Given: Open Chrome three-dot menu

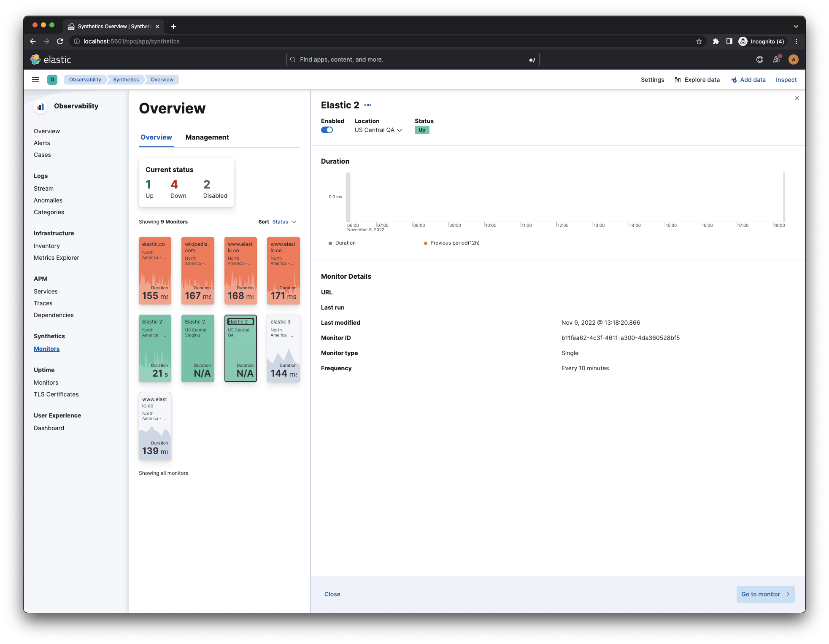Looking at the screenshot, I should (x=796, y=41).
